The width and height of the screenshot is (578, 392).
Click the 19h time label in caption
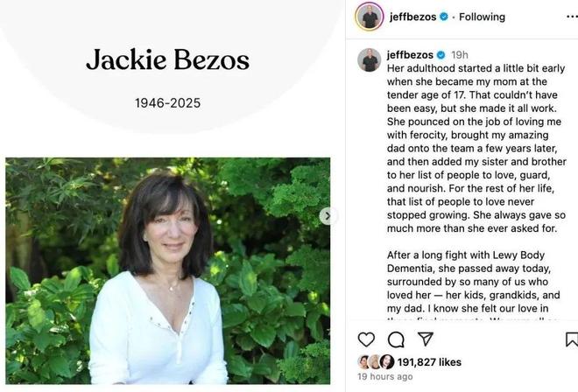click(x=460, y=55)
